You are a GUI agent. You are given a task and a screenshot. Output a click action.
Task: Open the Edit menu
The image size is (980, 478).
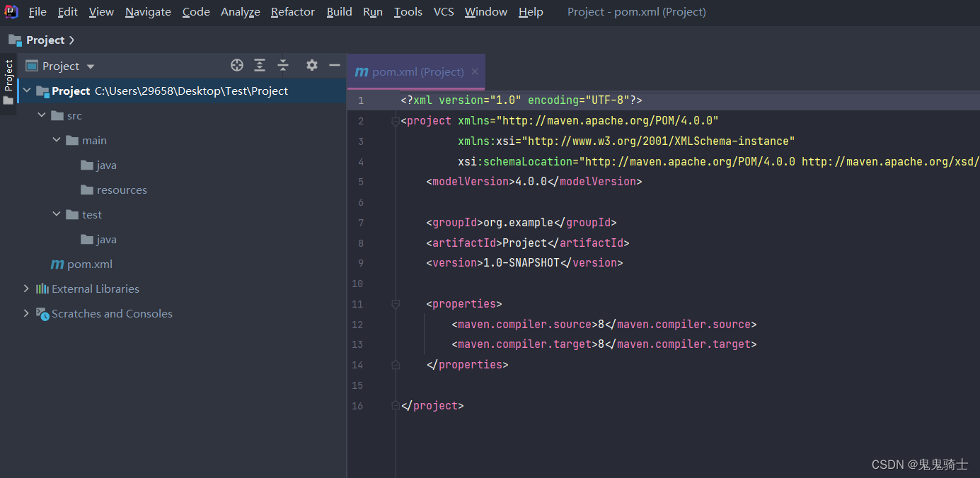pyautogui.click(x=68, y=12)
